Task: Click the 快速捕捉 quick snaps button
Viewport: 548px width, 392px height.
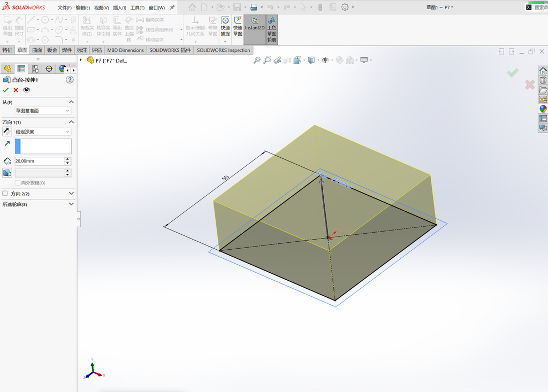Action: (225, 26)
